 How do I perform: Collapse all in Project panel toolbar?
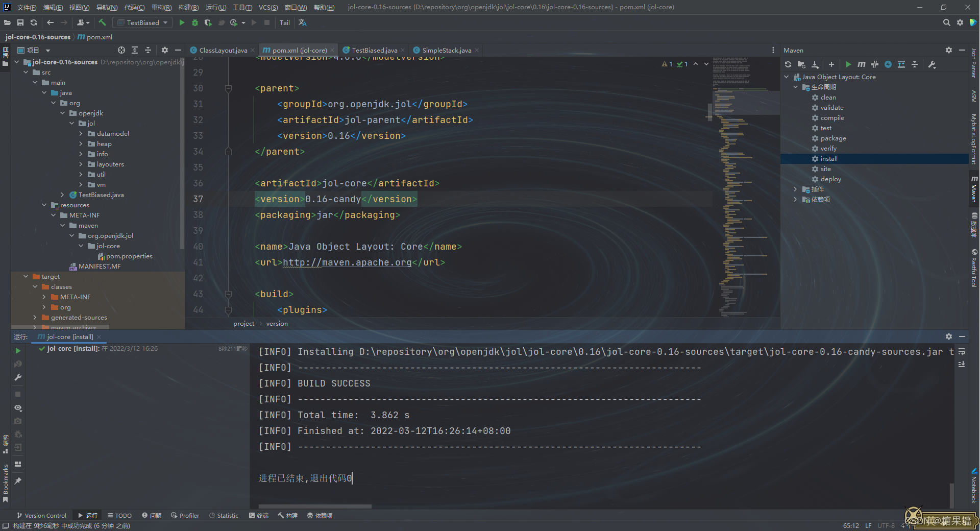click(148, 50)
